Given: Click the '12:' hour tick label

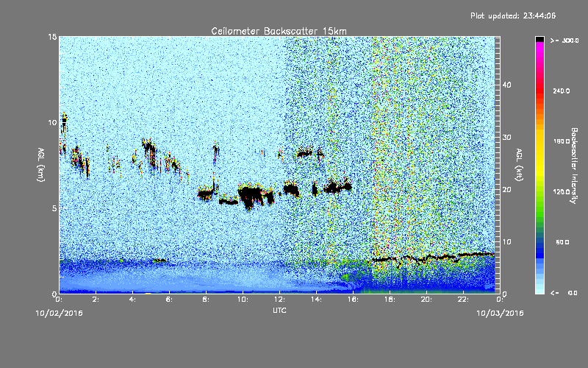Looking at the screenshot, I should (x=280, y=300).
